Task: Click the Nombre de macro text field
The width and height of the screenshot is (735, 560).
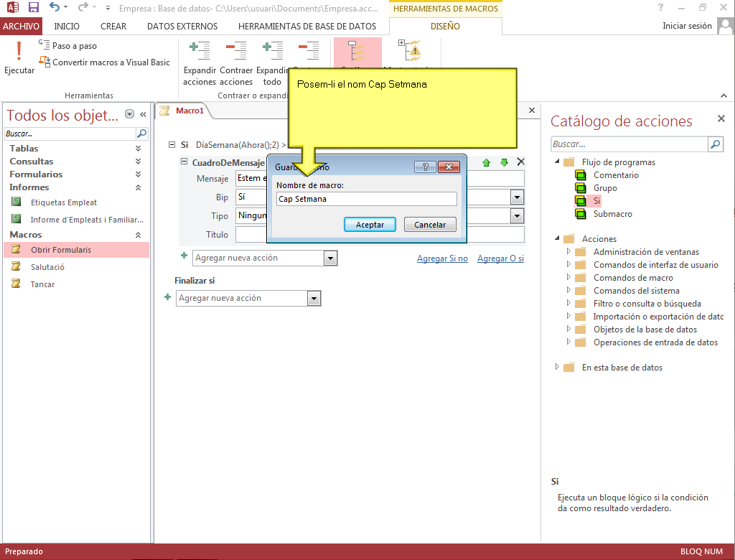Action: (367, 199)
